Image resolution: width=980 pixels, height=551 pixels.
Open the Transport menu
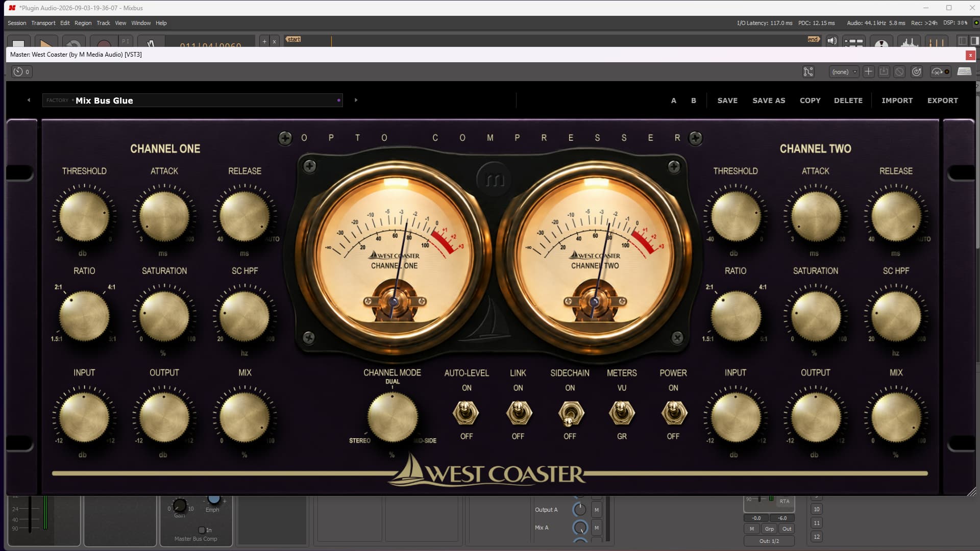point(43,23)
